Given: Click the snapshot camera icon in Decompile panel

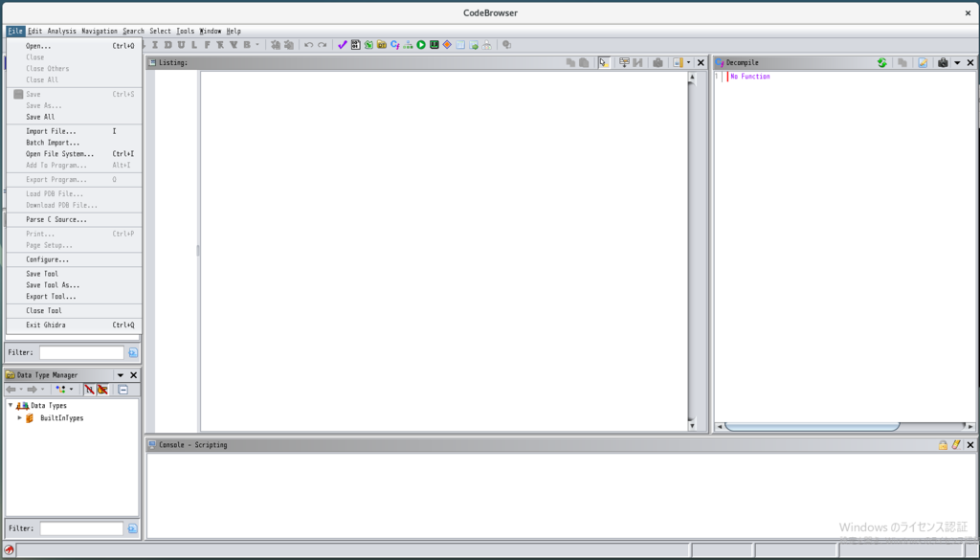Looking at the screenshot, I should point(943,62).
